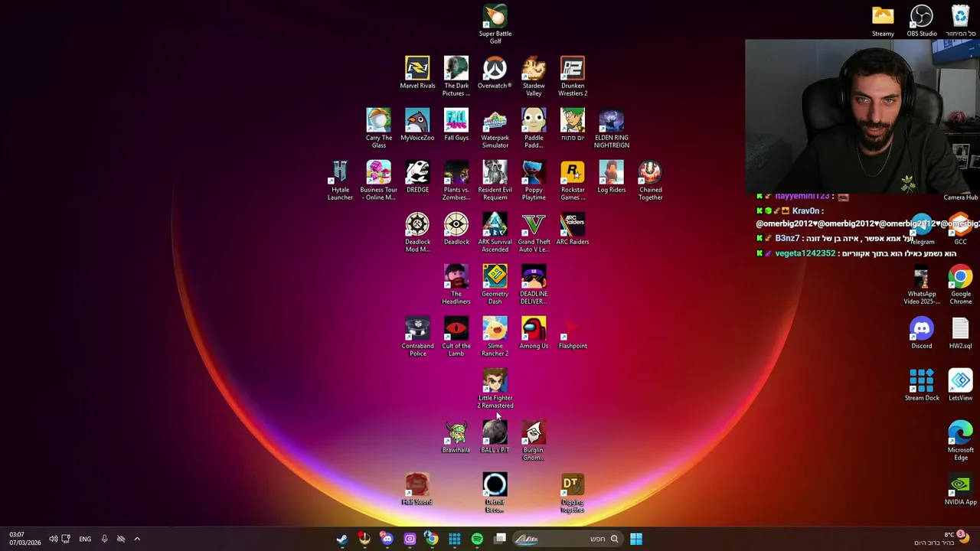Expand the hidden tray icons chevron
The height and width of the screenshot is (551, 980).
(x=137, y=539)
